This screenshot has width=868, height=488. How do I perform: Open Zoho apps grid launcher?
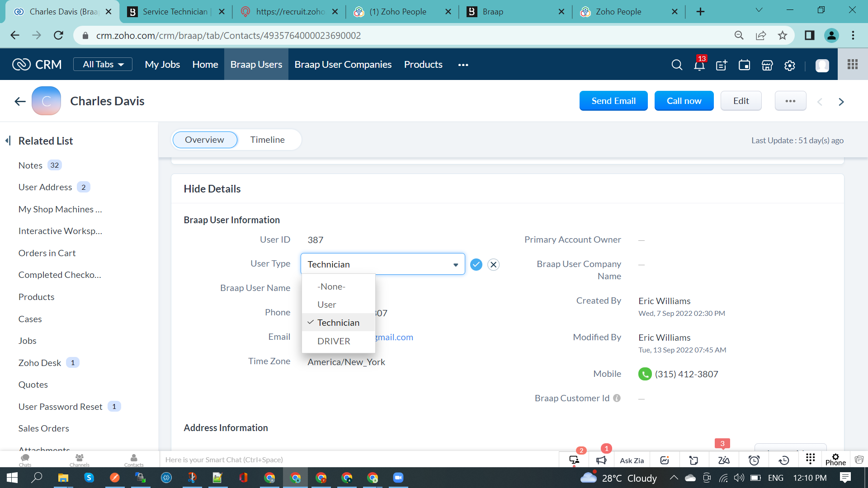853,65
